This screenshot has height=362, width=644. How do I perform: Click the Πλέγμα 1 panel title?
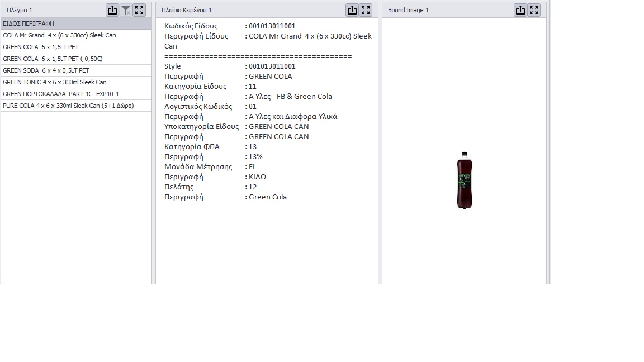pos(20,10)
